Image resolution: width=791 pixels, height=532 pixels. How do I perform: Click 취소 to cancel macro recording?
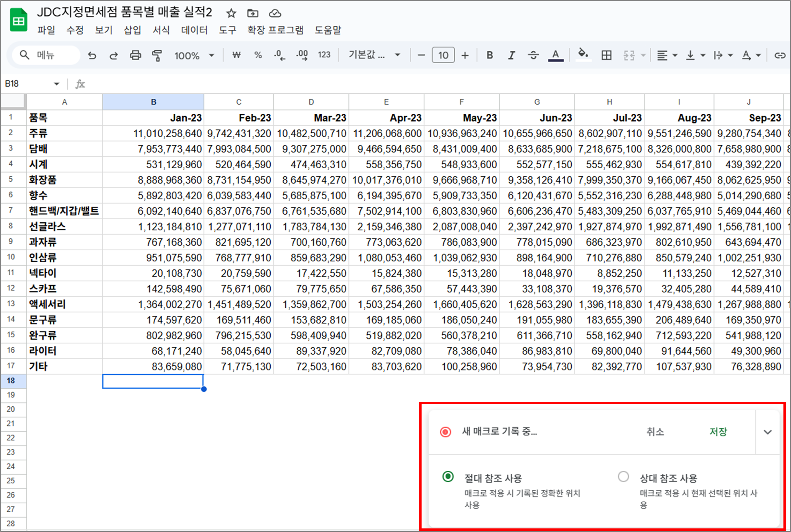pyautogui.click(x=655, y=432)
